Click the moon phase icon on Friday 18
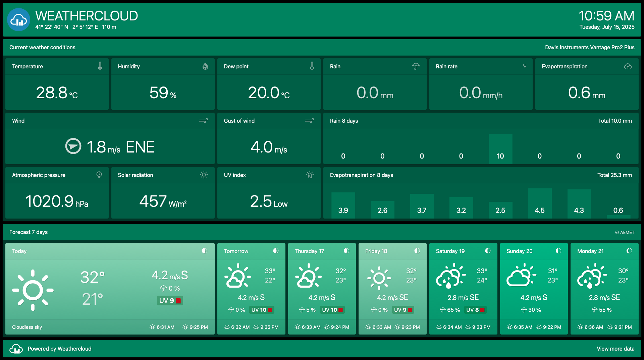 point(417,251)
